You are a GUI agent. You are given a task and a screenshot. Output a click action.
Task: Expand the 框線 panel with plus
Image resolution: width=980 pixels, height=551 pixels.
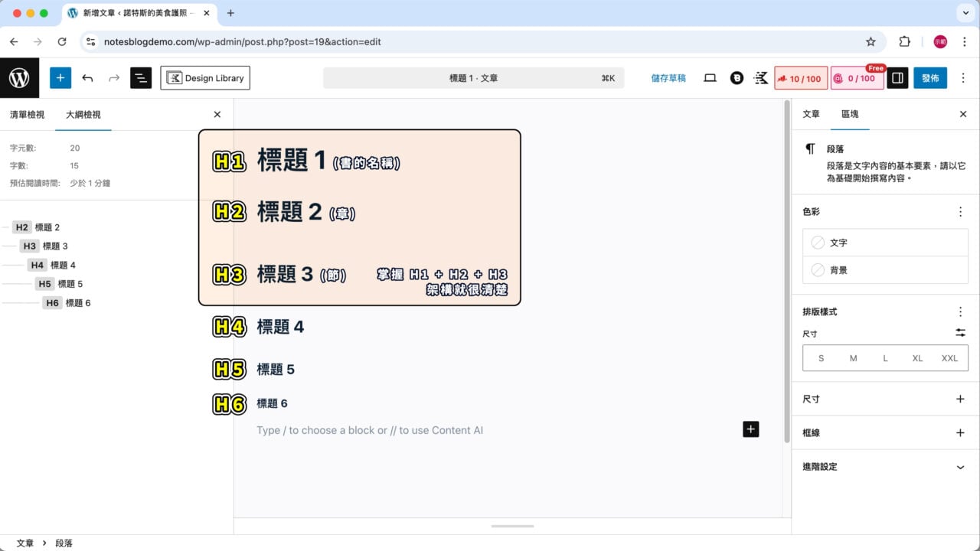[960, 432]
